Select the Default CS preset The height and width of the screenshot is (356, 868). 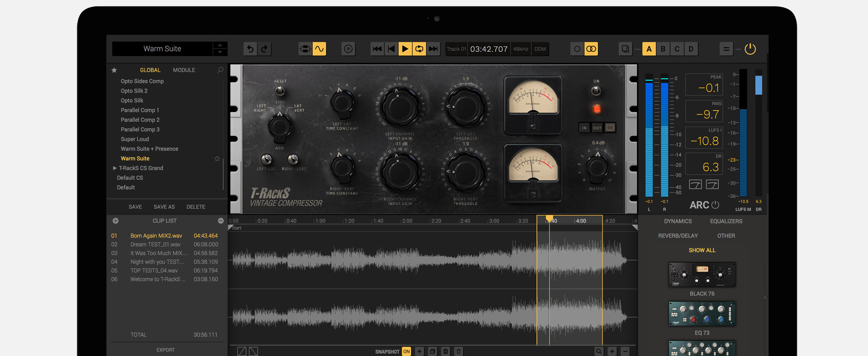(x=130, y=178)
